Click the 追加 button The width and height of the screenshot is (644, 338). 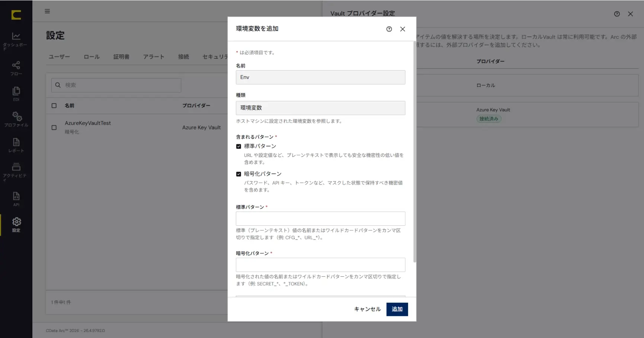click(397, 309)
